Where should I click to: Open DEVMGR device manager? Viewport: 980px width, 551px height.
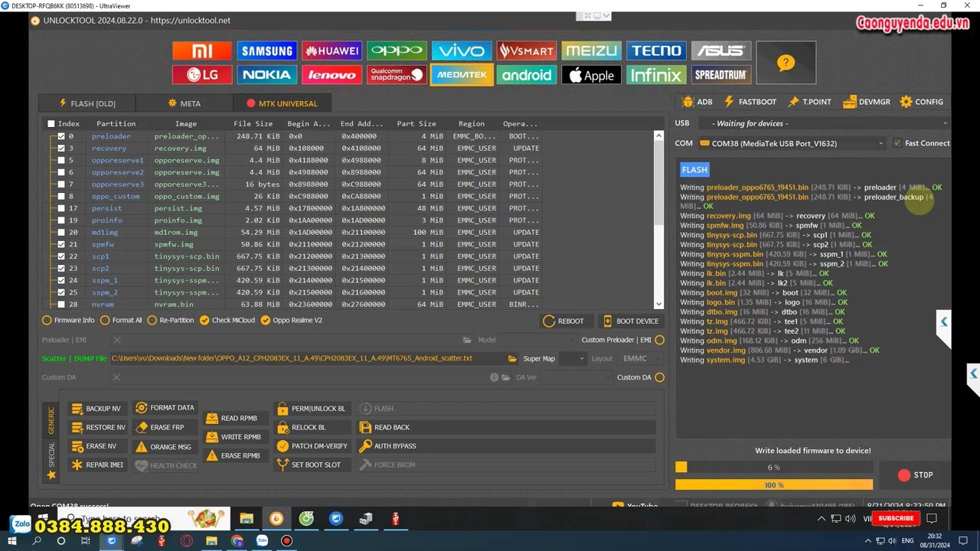[867, 102]
